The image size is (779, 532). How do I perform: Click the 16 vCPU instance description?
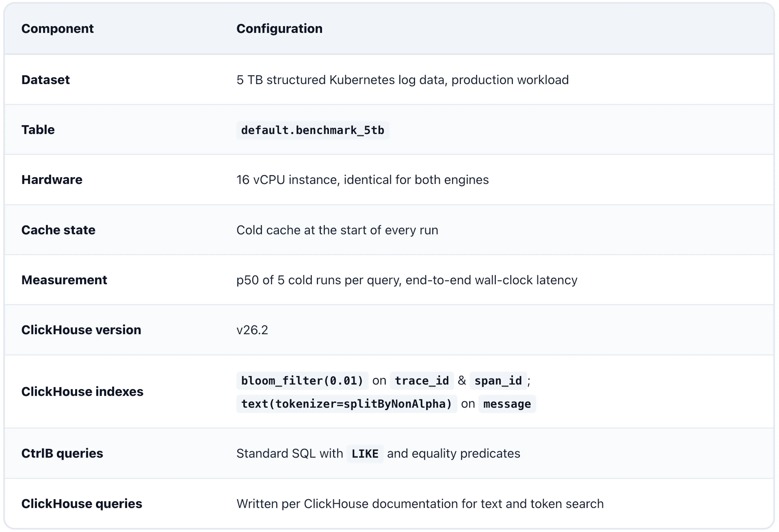click(x=362, y=180)
